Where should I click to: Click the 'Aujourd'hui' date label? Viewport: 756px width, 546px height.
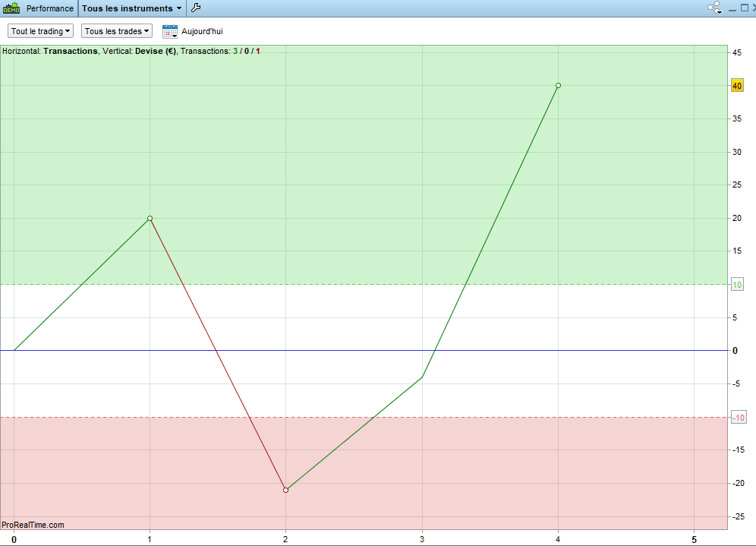pos(202,31)
